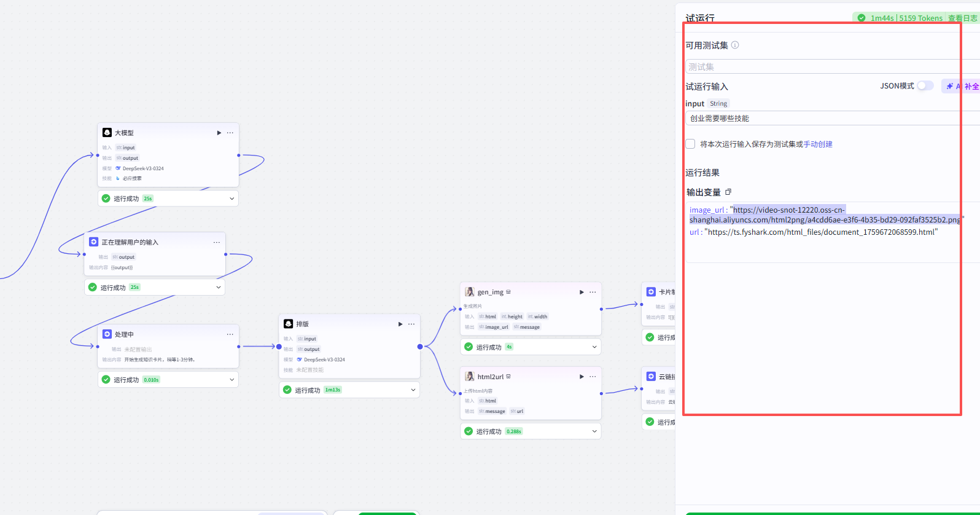Open the html2url node more-options menu
980x515 pixels.
(x=593, y=377)
